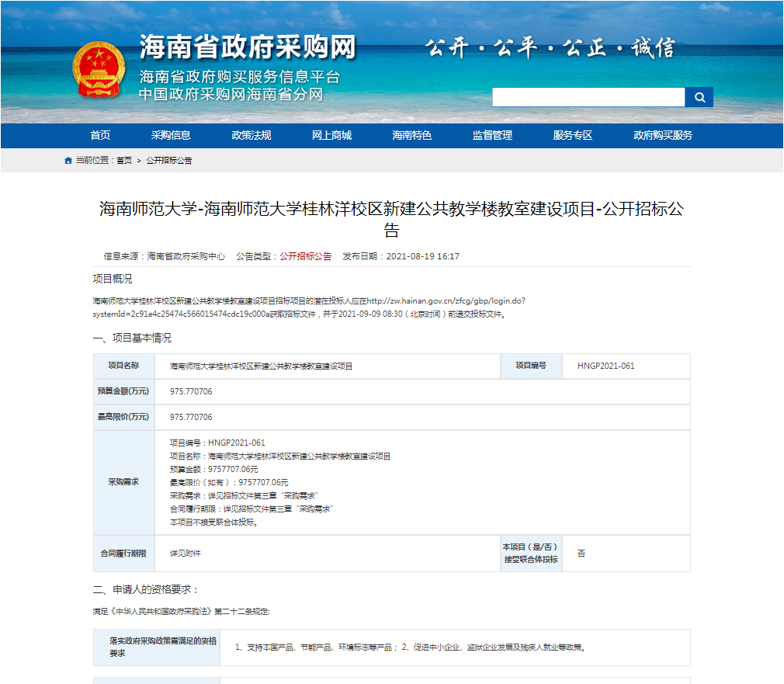784x684 pixels.
Task: Click the 详见附件 cell
Action: pyautogui.click(x=328, y=554)
